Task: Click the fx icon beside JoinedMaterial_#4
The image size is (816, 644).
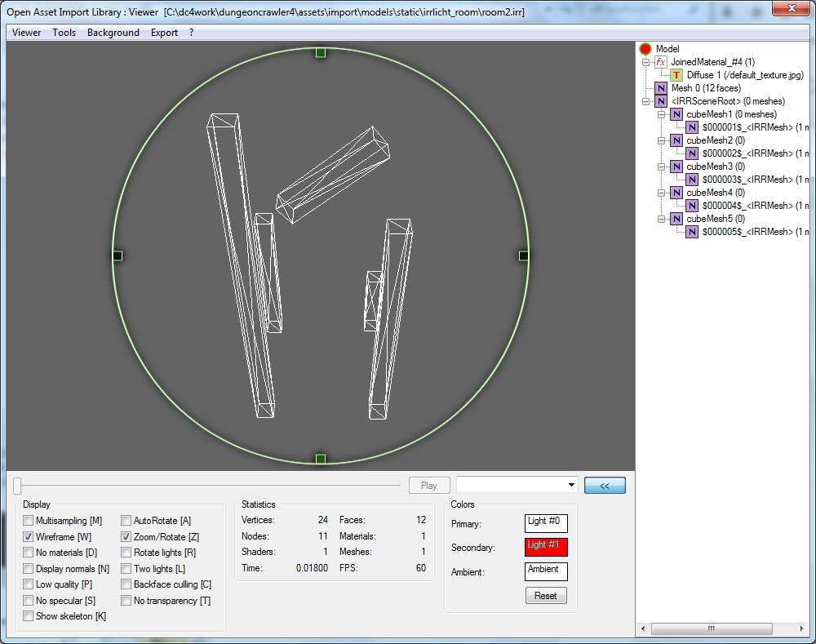Action: click(661, 62)
